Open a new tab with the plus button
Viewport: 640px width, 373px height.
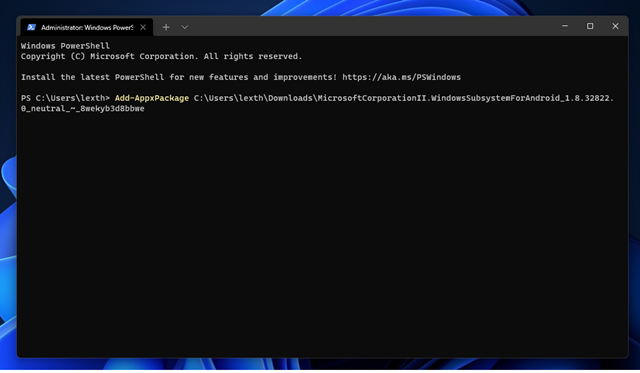[x=166, y=27]
